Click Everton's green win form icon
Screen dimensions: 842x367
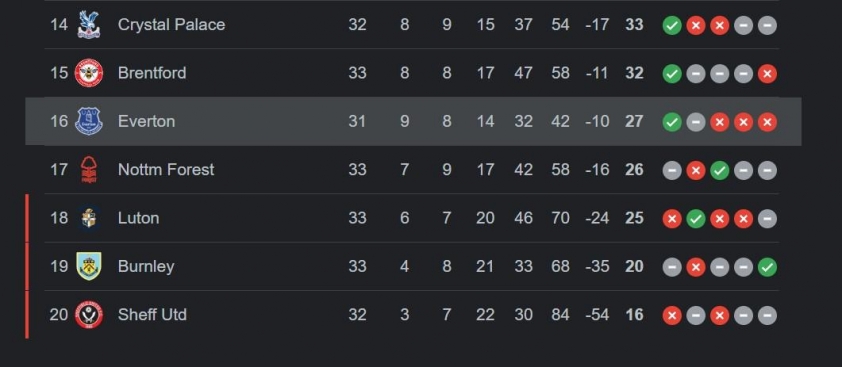(672, 122)
